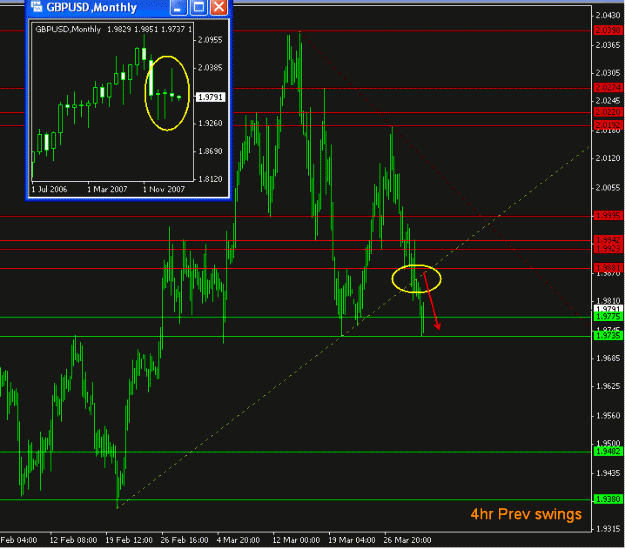Click the red price tag 2.0220
625x549 pixels.
tap(608, 112)
